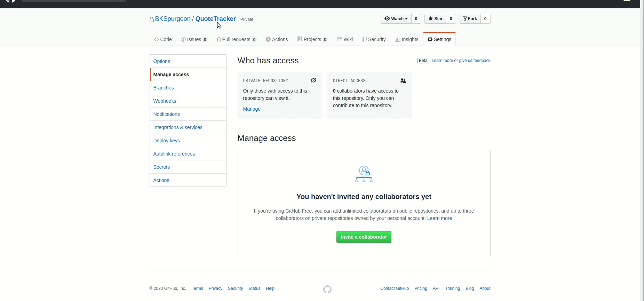This screenshot has width=644, height=301.
Task: Open Privacy in the footer
Action: pyautogui.click(x=215, y=288)
